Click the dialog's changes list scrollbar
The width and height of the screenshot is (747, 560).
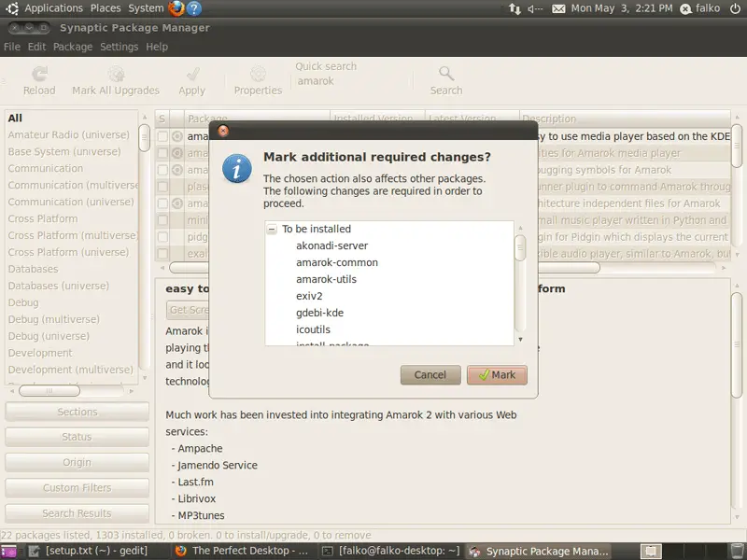click(x=520, y=280)
